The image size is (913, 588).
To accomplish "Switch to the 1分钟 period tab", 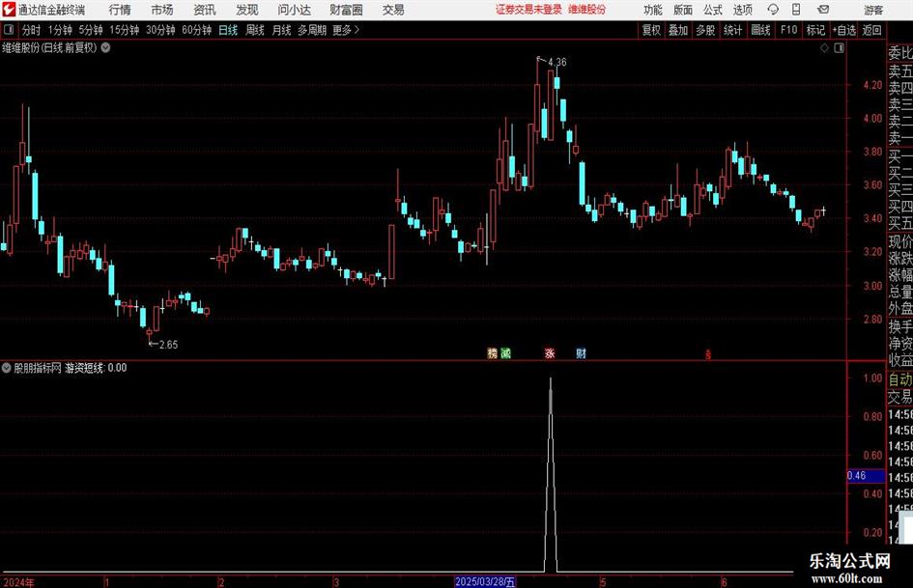I will [x=60, y=30].
